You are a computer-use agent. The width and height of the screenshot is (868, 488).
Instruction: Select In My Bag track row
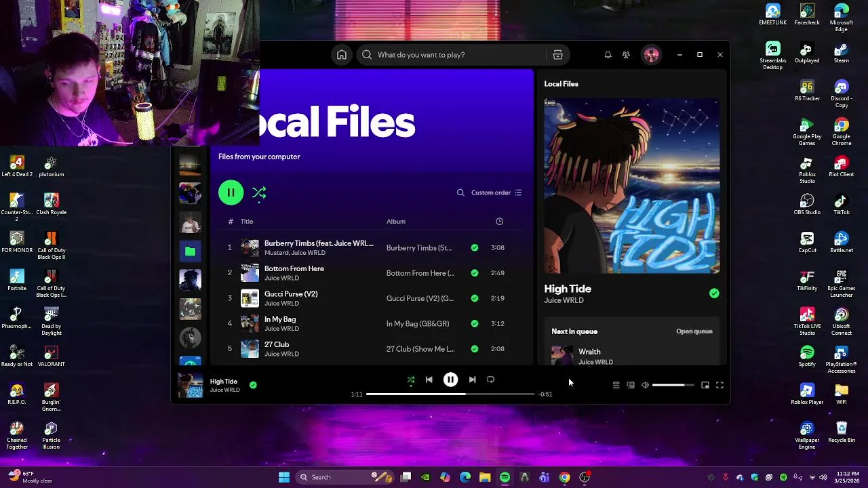tap(372, 323)
